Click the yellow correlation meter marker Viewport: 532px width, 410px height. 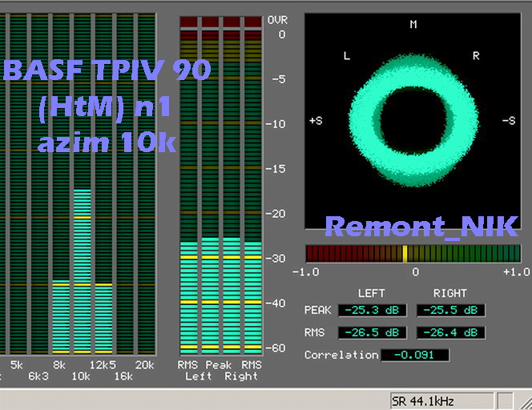pos(405,254)
